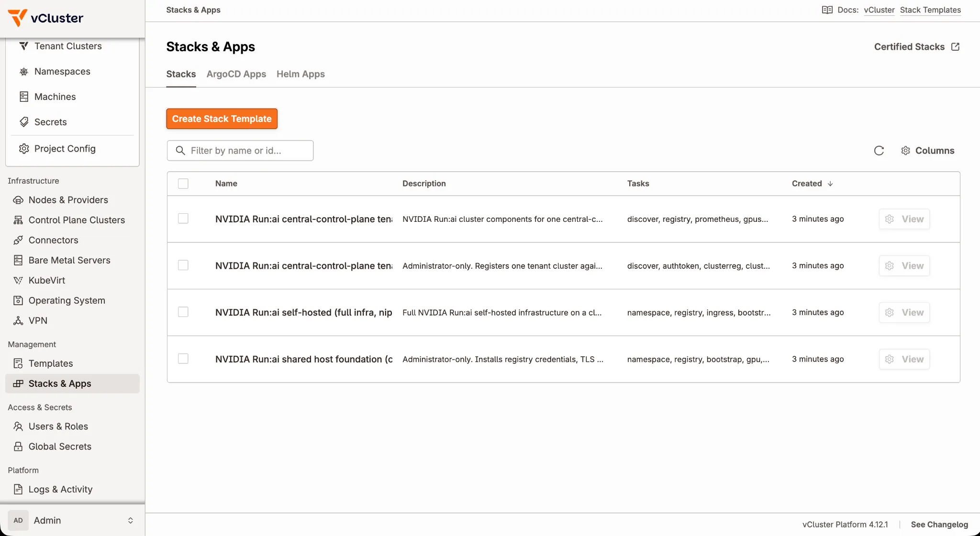Click the Machines icon
Viewport: 980px width, 536px height.
[x=24, y=97]
